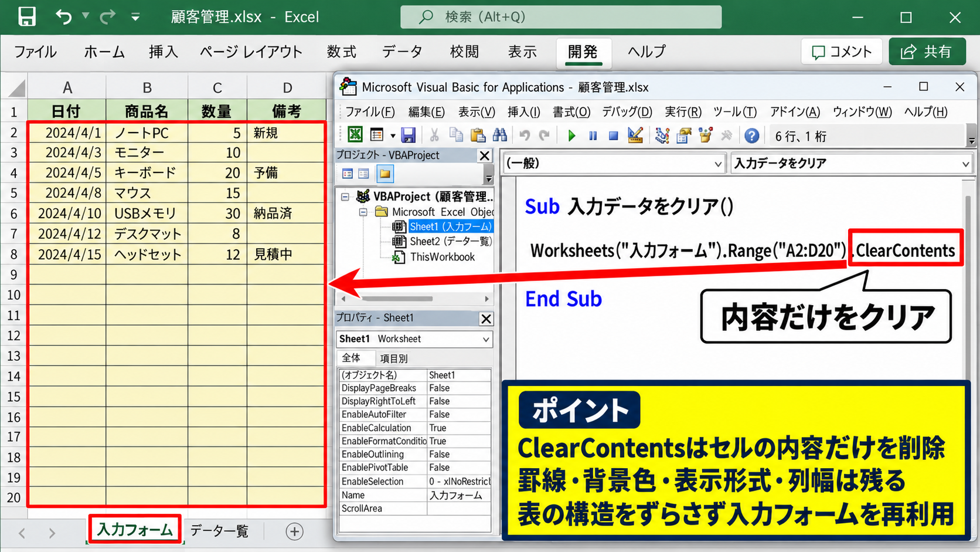Image resolution: width=980 pixels, height=552 pixels.
Task: Click the Break pause icon in VBA toolbar
Action: (593, 136)
